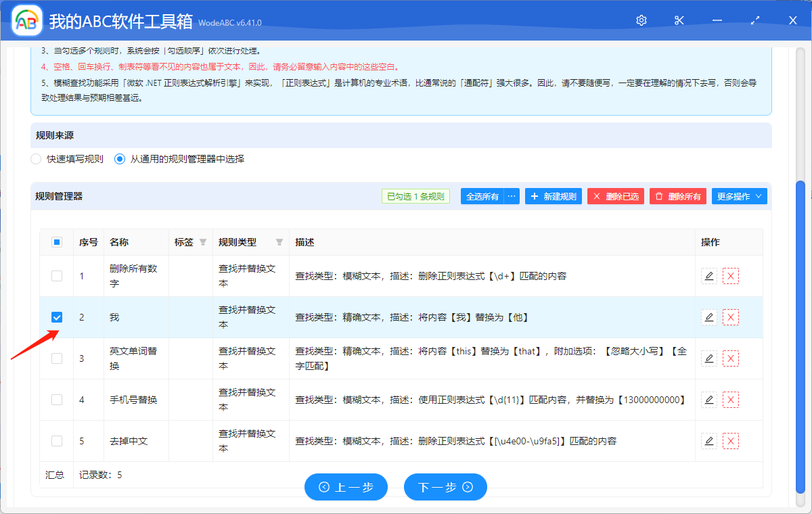Open the settings gear icon
812x514 pixels.
(641, 20)
